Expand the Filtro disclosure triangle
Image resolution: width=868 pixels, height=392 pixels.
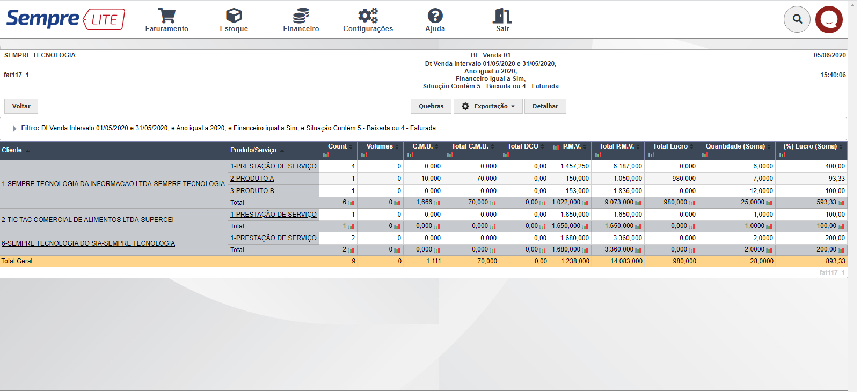[x=14, y=129]
